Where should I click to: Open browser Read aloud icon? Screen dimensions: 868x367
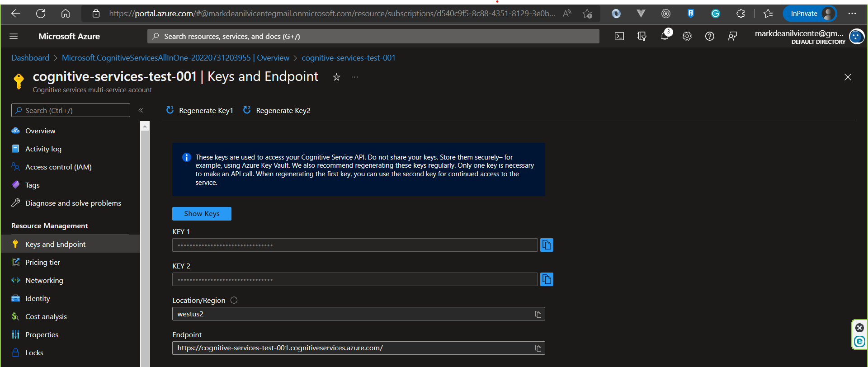tap(567, 14)
